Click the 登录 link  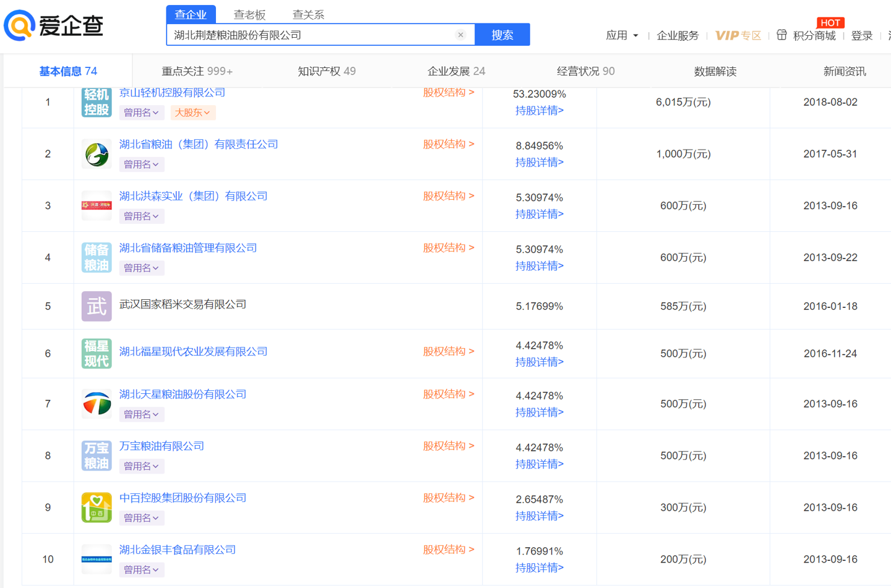pyautogui.click(x=861, y=35)
